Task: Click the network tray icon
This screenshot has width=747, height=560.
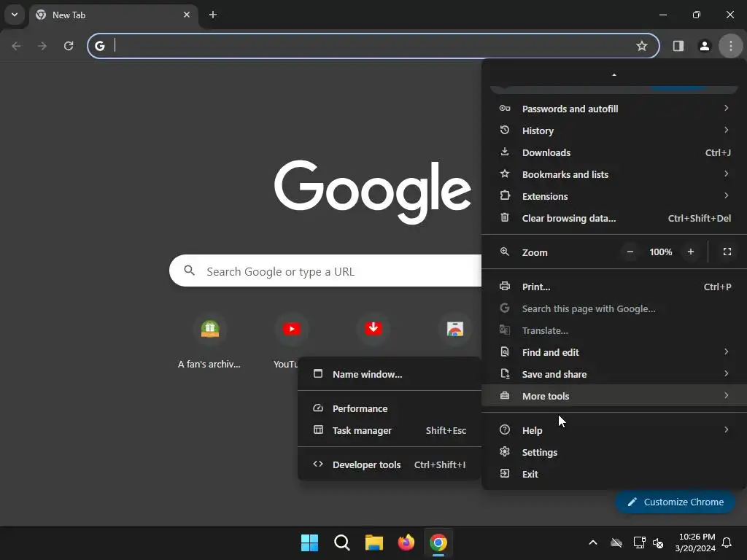Action: point(638,542)
